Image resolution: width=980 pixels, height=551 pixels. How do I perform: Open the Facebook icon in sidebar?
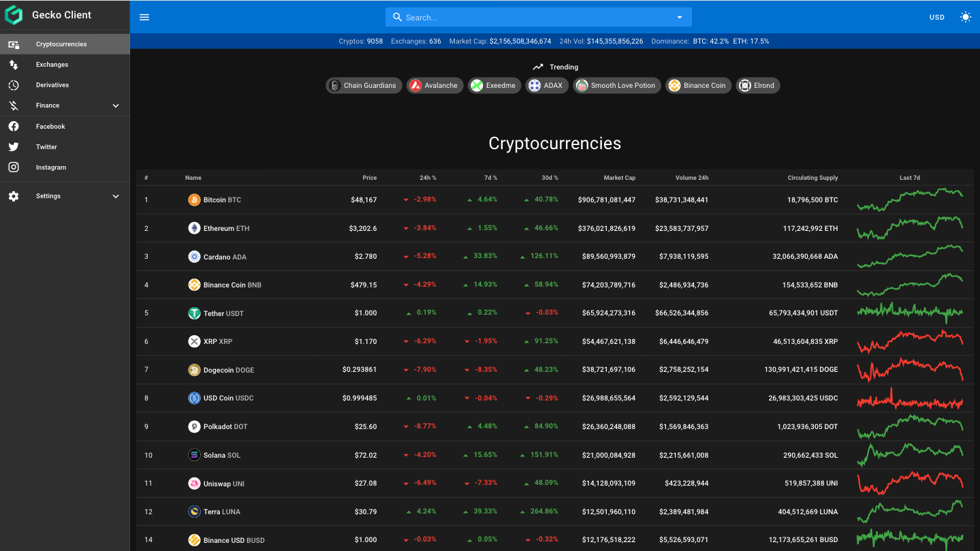click(14, 126)
